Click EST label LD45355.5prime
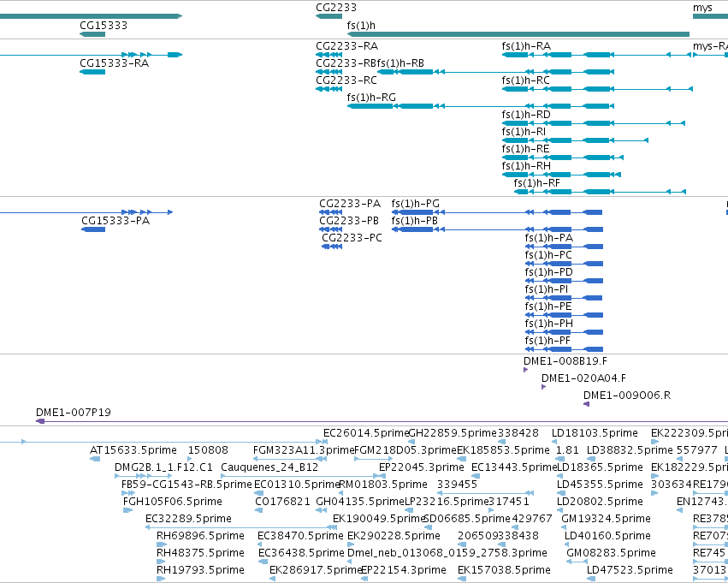 pyautogui.click(x=600, y=485)
